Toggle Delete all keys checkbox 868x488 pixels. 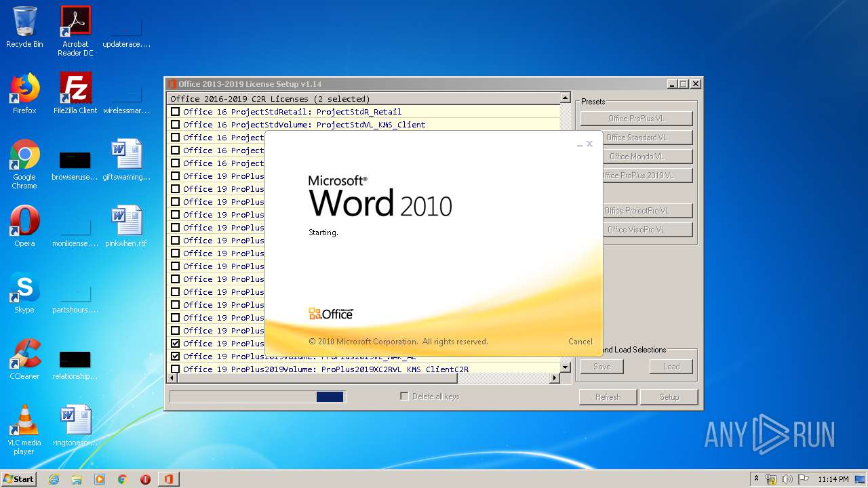point(405,396)
